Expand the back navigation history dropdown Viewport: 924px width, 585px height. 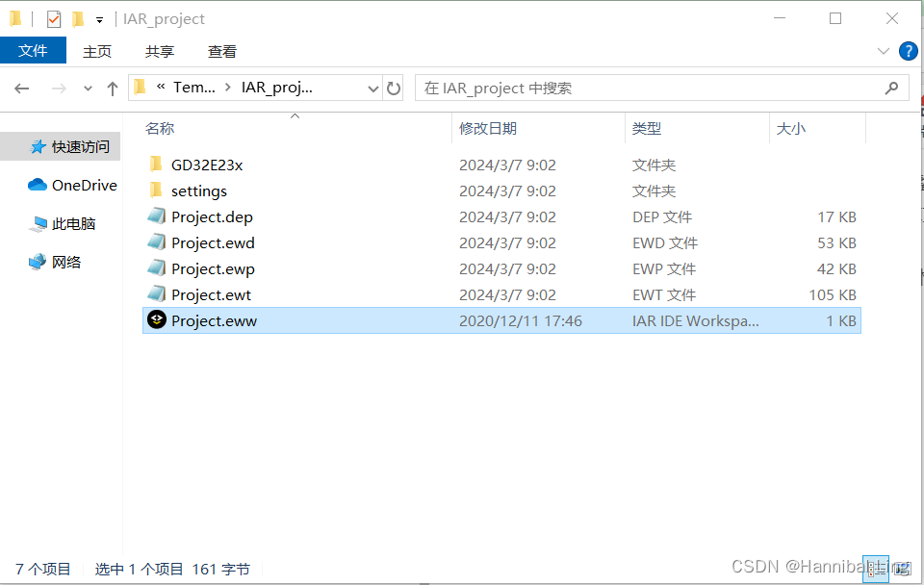point(87,88)
